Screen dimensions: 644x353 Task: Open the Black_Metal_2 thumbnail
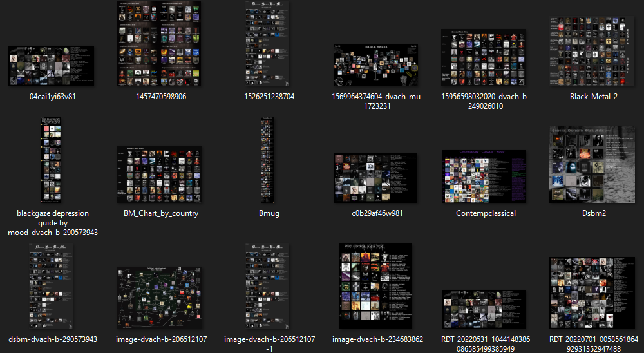pos(592,52)
